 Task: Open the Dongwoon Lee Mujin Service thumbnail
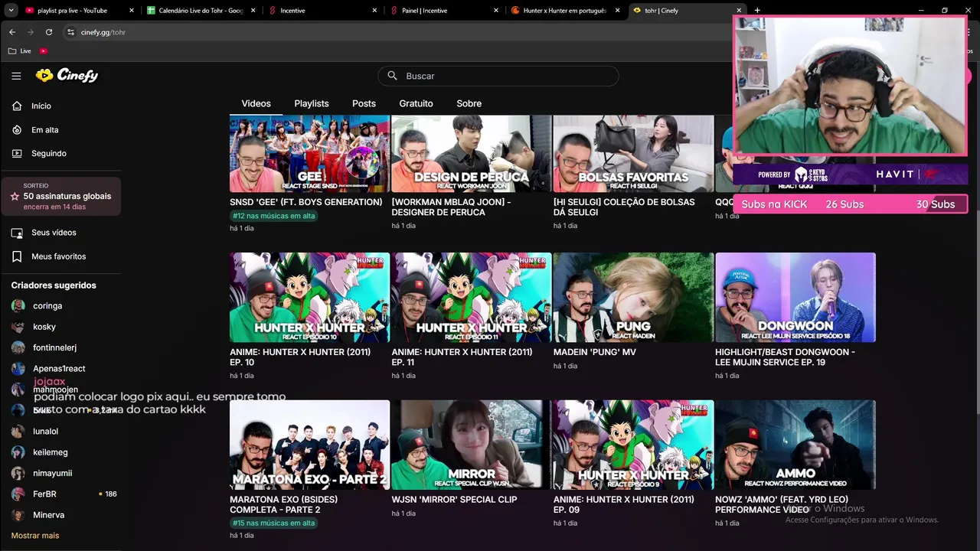pyautogui.click(x=795, y=297)
